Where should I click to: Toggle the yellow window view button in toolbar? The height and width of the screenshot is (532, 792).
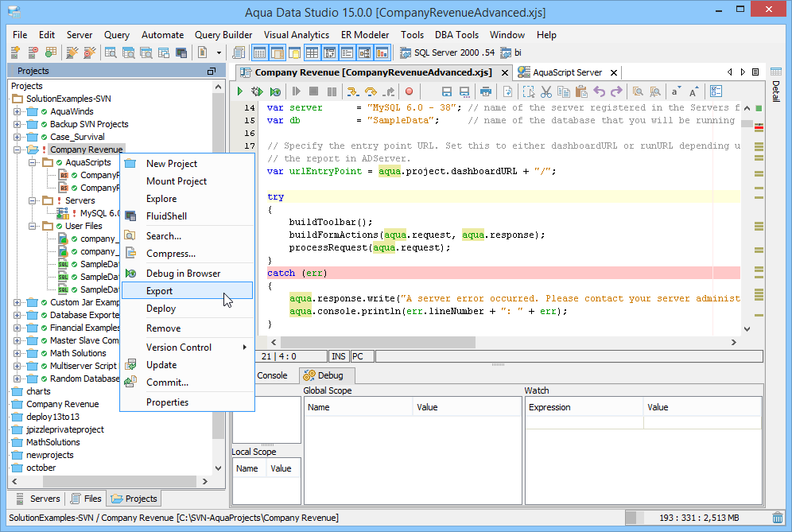tap(294, 52)
